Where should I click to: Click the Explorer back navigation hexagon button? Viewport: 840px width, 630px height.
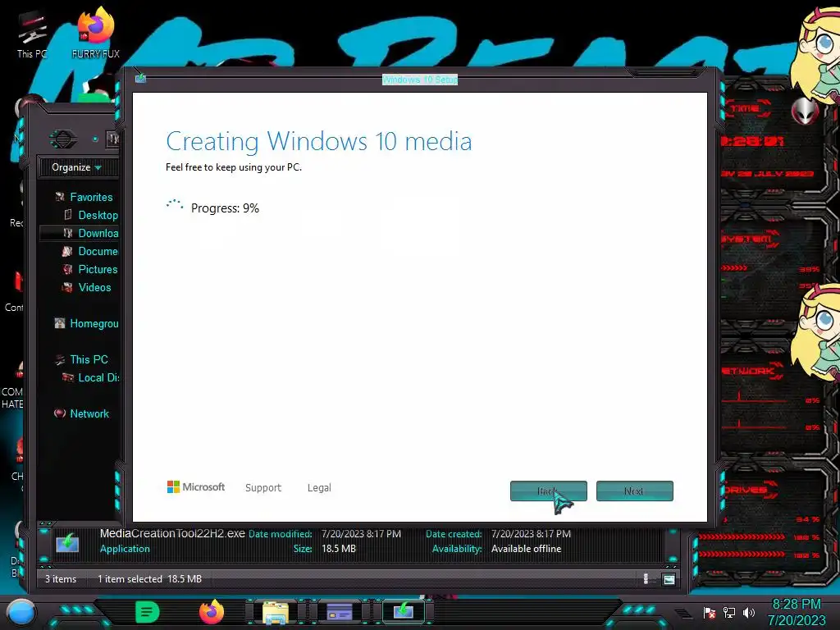63,139
